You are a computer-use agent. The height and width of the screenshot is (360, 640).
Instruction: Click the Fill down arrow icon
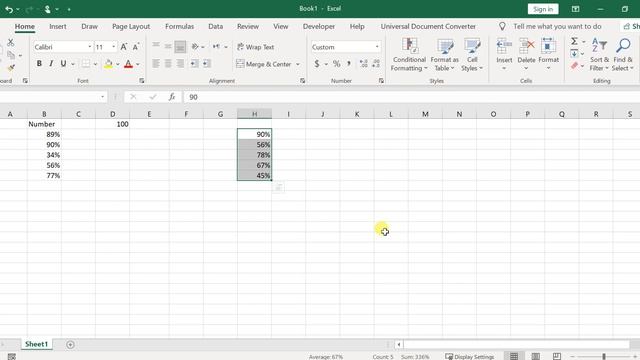(574, 53)
